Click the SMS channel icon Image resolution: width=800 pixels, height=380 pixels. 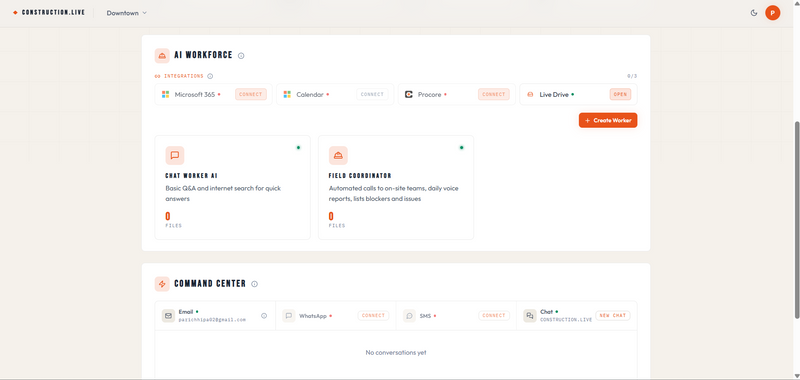(x=410, y=316)
